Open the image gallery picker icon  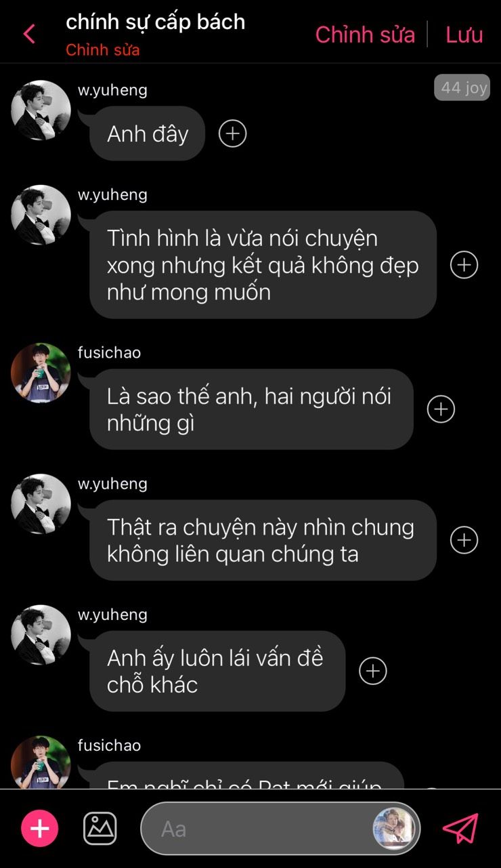tap(100, 828)
